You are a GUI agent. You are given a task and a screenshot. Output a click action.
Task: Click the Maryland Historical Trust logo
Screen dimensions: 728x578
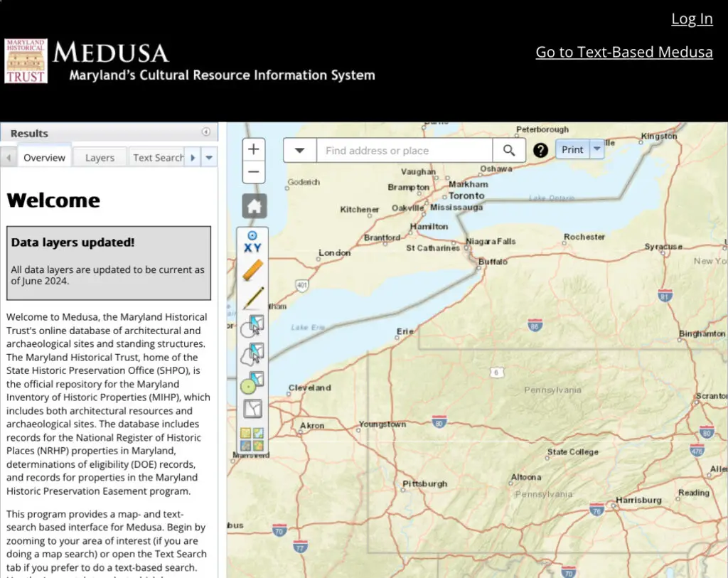(x=26, y=61)
